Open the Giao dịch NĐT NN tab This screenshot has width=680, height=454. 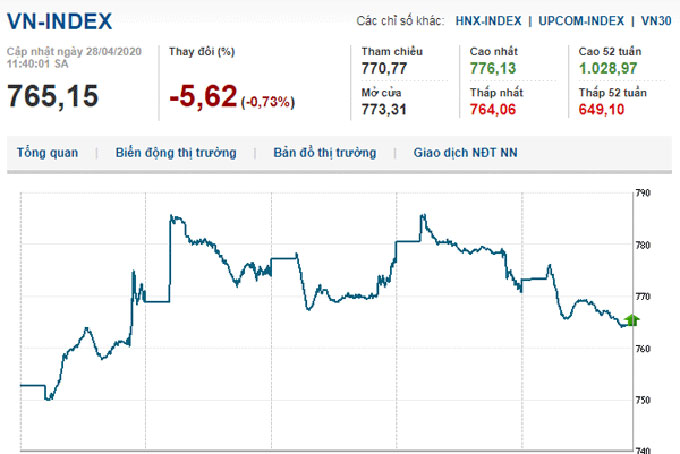(466, 153)
